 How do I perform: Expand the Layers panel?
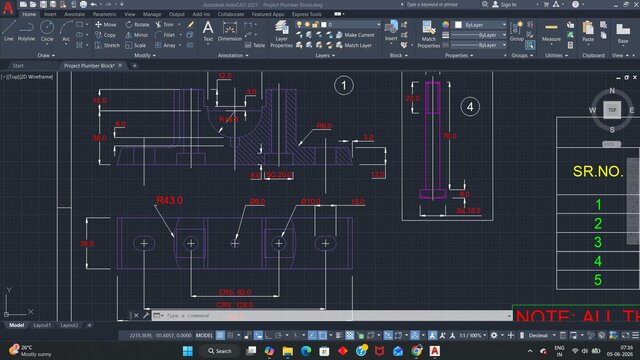(325, 56)
